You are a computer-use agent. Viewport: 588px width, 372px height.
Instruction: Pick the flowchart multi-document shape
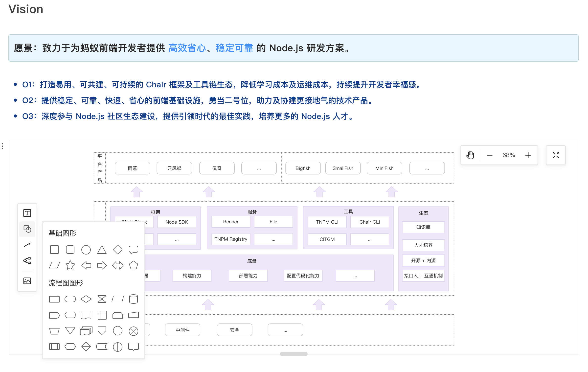point(86,331)
